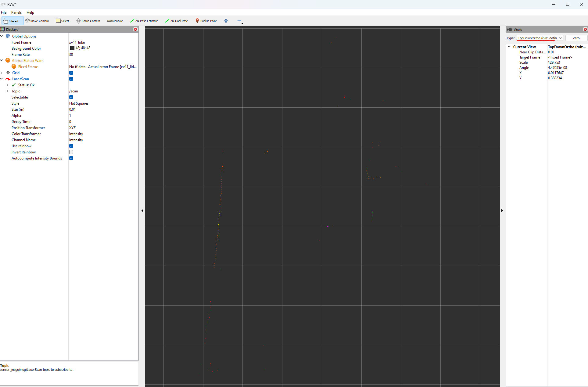Viewport: 588px width, 387px height.
Task: Click the Alpha property row
Action: (x=69, y=115)
